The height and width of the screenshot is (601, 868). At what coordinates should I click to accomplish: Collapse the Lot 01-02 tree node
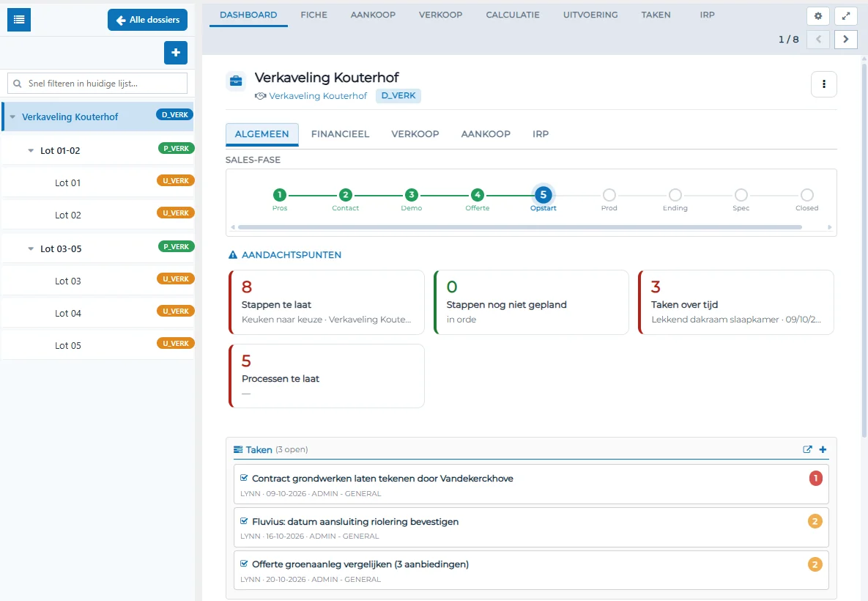click(x=31, y=151)
